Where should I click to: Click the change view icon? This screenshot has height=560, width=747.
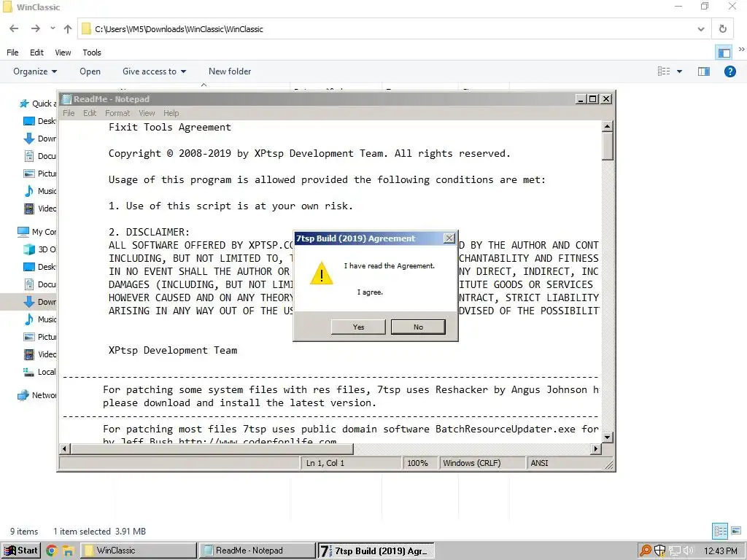coord(664,71)
